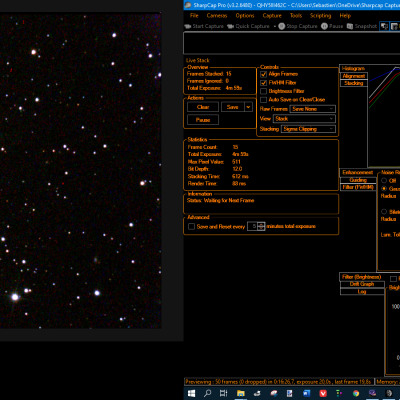The width and height of the screenshot is (400, 400).
Task: Open Windows Task View
Action: (223, 393)
